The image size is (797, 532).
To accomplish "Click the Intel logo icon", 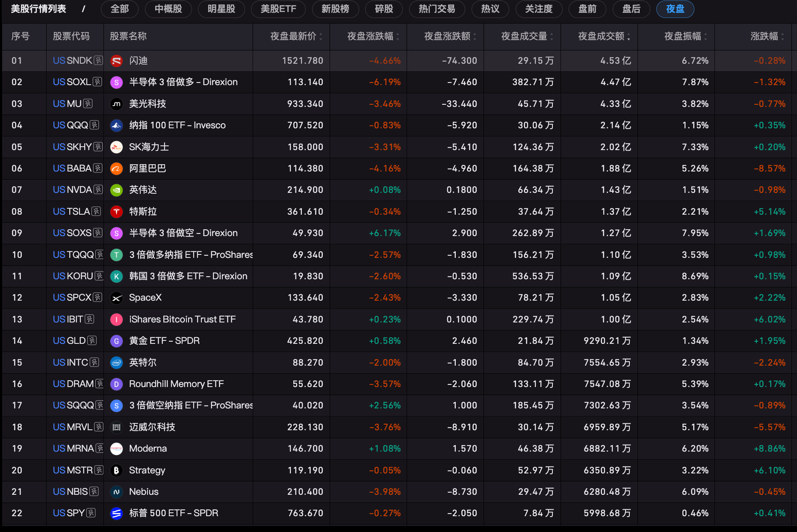I will [116, 363].
